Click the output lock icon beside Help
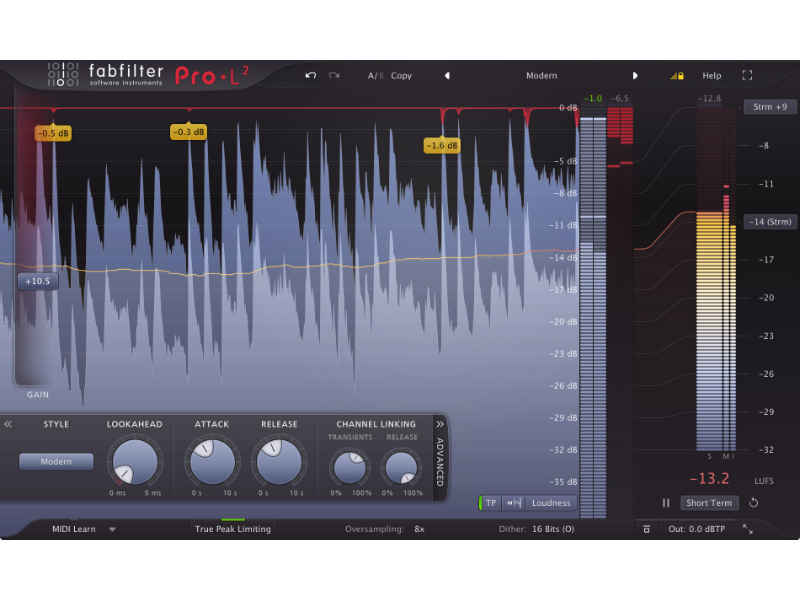The height and width of the screenshot is (600, 800). click(677, 76)
